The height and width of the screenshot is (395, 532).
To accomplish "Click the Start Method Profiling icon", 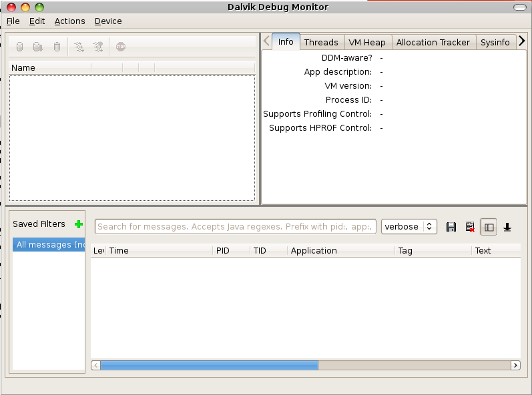I will (x=98, y=47).
